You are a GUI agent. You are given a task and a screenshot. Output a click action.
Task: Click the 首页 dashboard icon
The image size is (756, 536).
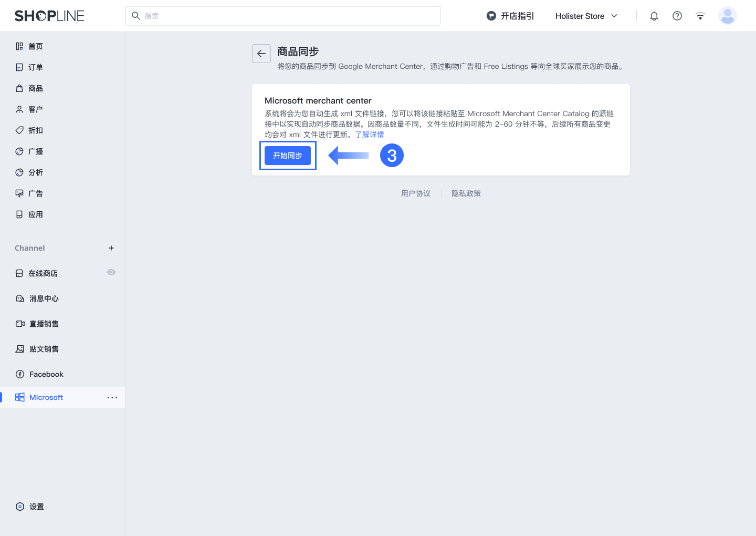click(19, 46)
